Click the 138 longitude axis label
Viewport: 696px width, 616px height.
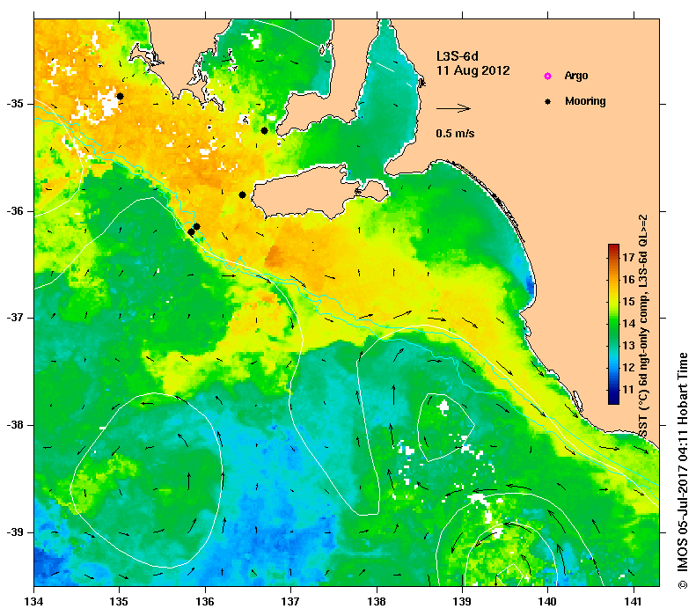coord(377,602)
